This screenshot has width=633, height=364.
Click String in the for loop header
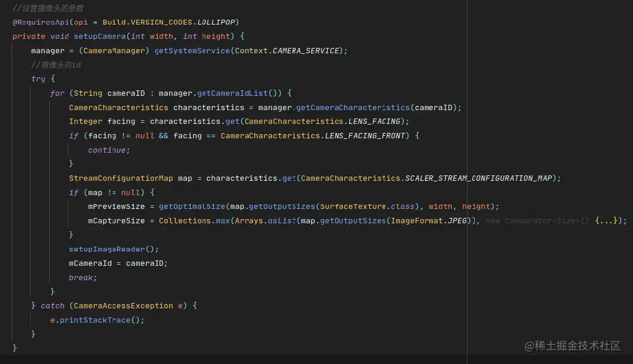[x=88, y=93]
